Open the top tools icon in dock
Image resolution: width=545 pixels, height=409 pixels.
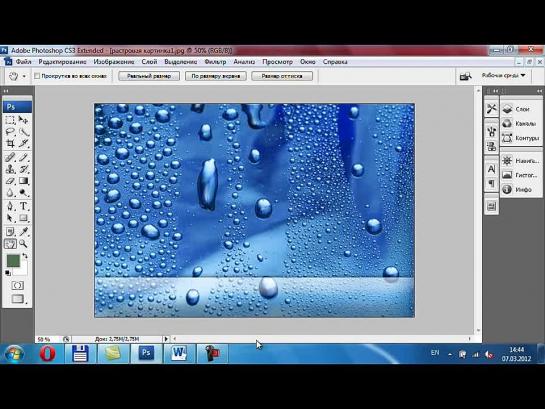(491, 109)
